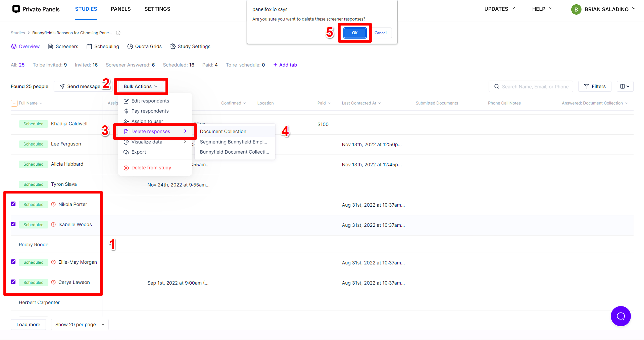The width and height of the screenshot is (644, 340).
Task: Uncheck Cerys Lawson's checkbox
Action: pos(13,282)
